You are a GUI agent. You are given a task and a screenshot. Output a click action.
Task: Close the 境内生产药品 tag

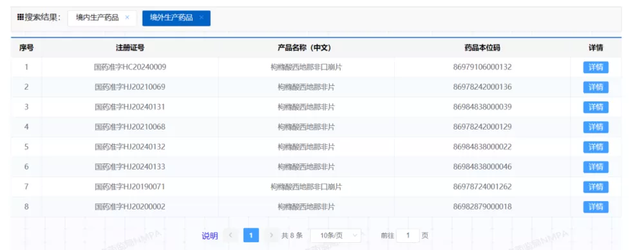[127, 17]
